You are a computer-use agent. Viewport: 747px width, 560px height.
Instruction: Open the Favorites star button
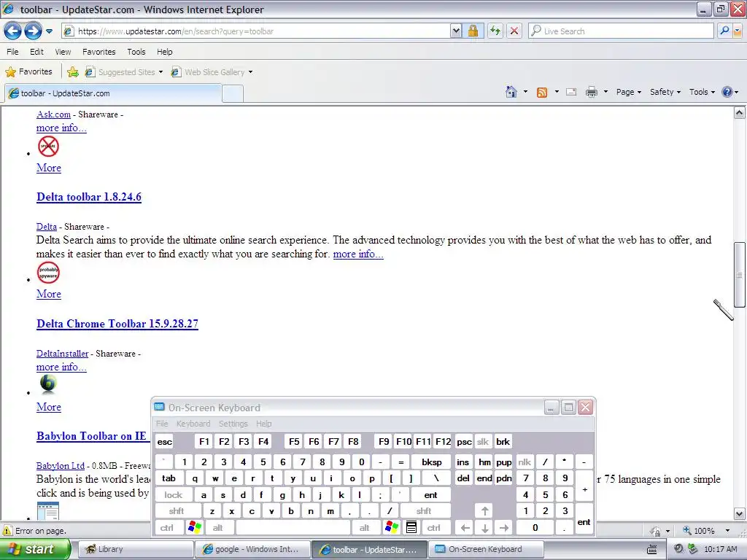click(x=29, y=72)
